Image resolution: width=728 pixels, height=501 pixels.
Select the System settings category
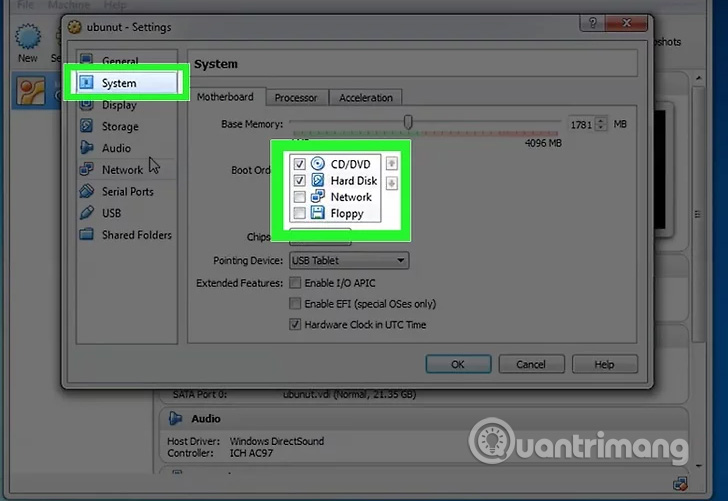tap(126, 83)
